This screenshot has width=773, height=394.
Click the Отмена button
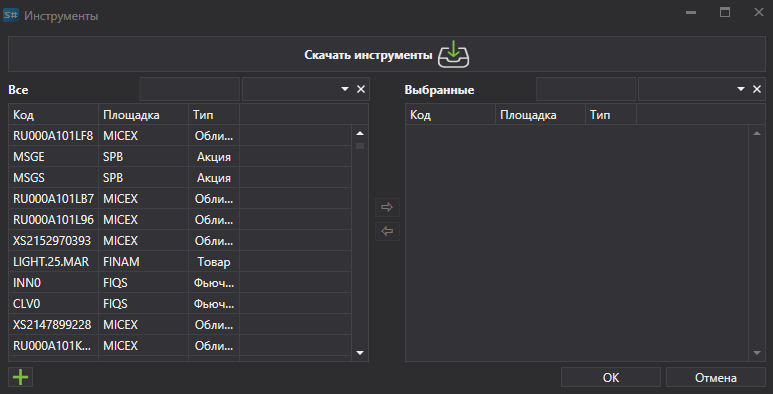pyautogui.click(x=715, y=378)
